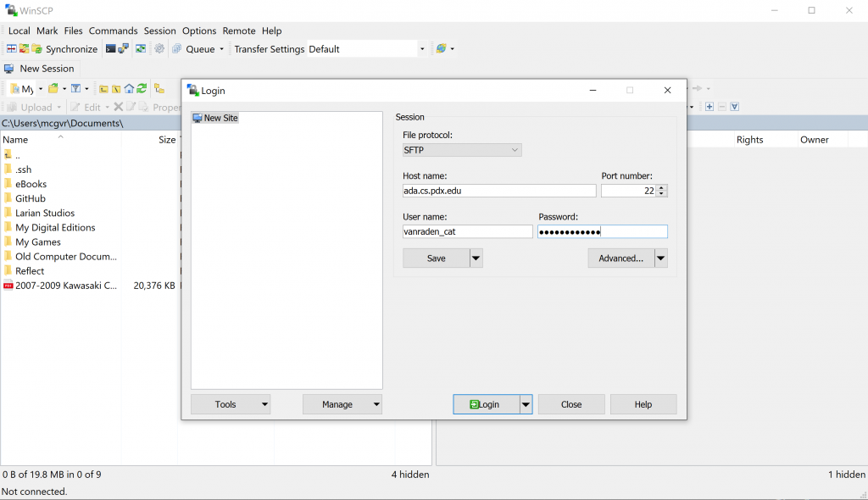Open the New Session tab
Screen dimensions: 868x500
(x=39, y=69)
